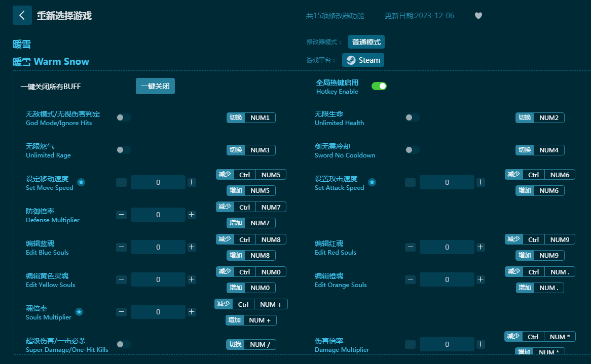Click the heart favorite icon

point(478,15)
